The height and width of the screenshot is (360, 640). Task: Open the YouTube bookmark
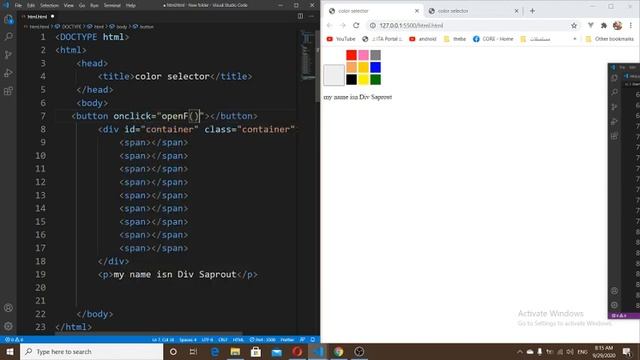pyautogui.click(x=341, y=39)
